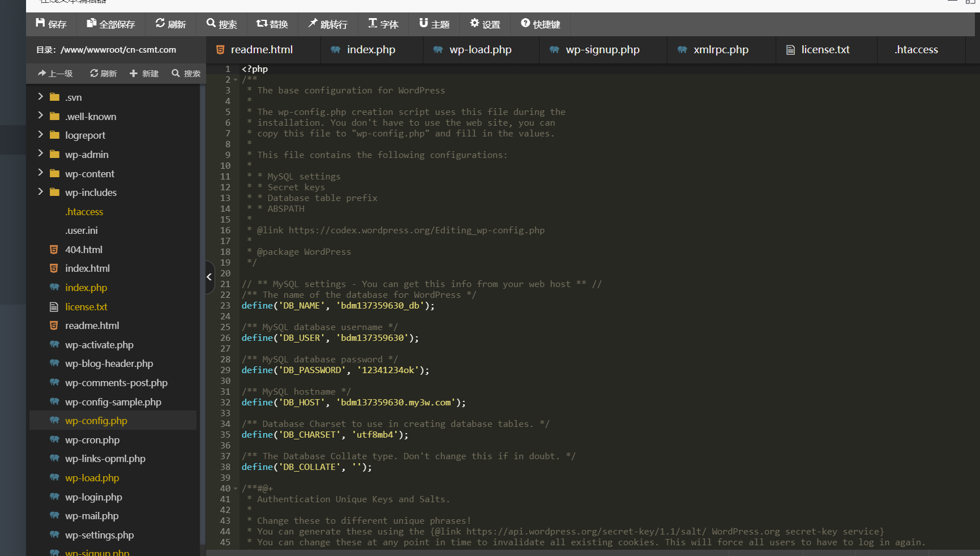Screen dimensions: 980x556
Task: Click PHP icon beside wp-comments-post.php
Action: [54, 382]
